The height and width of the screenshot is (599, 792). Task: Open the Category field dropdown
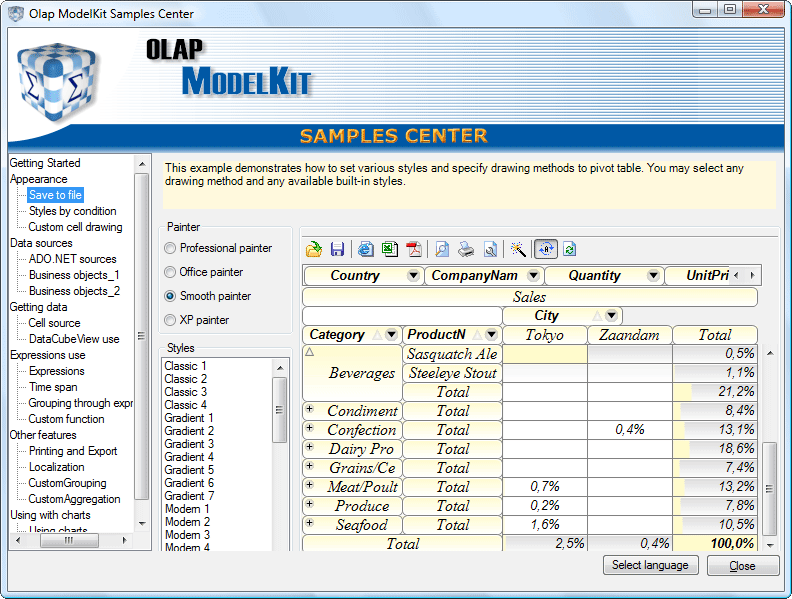pyautogui.click(x=391, y=334)
